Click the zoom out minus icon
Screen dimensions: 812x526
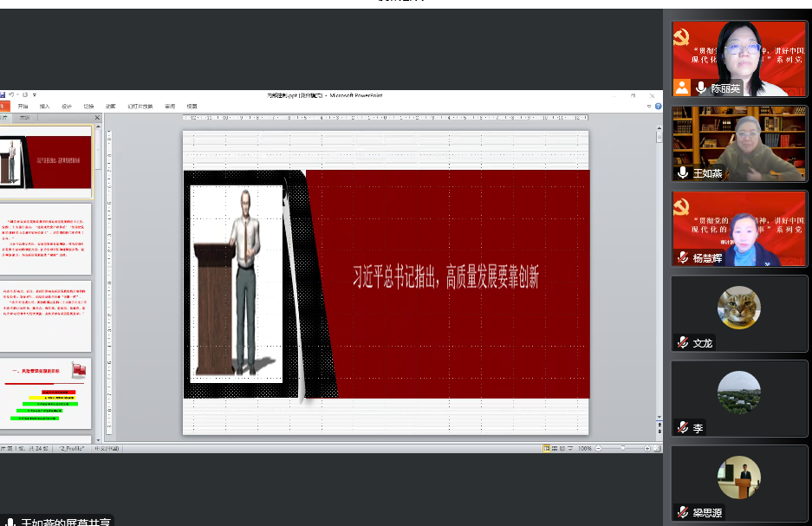599,448
